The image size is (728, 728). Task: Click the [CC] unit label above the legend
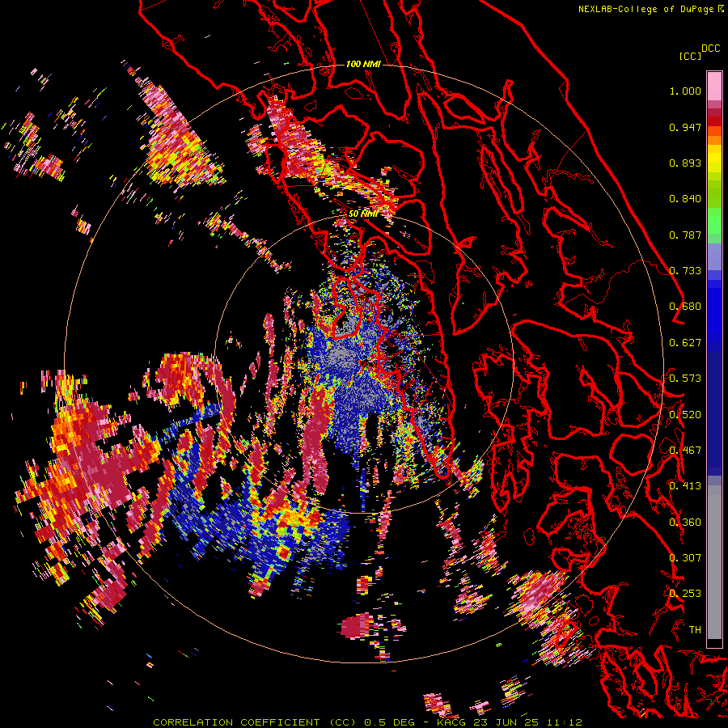click(x=690, y=56)
